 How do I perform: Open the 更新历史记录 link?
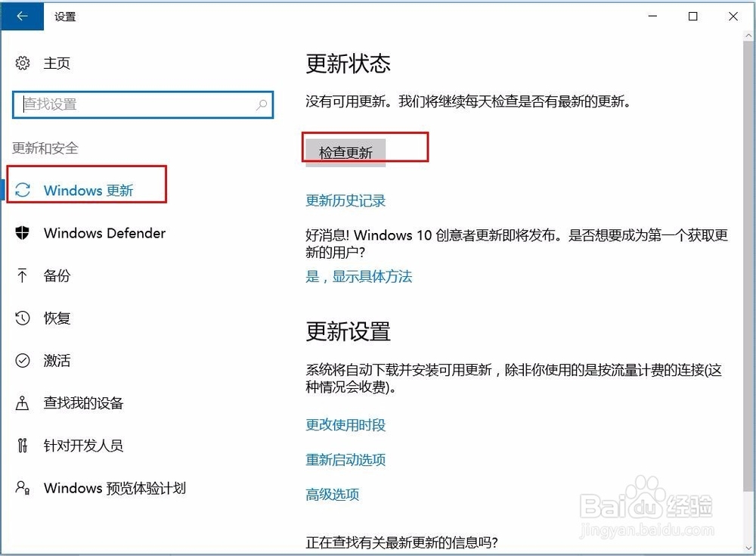[x=345, y=200]
